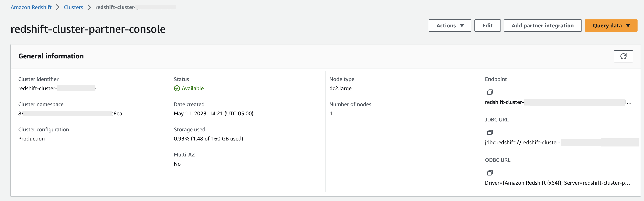Expand the Query data dropdown
Image resolution: width=644 pixels, height=201 pixels.
coord(611,26)
